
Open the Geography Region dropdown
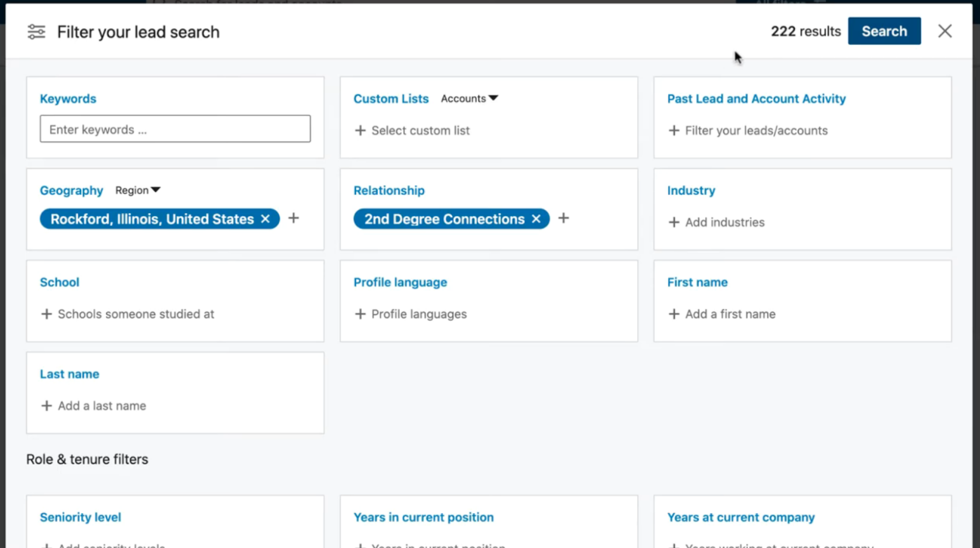tap(138, 190)
